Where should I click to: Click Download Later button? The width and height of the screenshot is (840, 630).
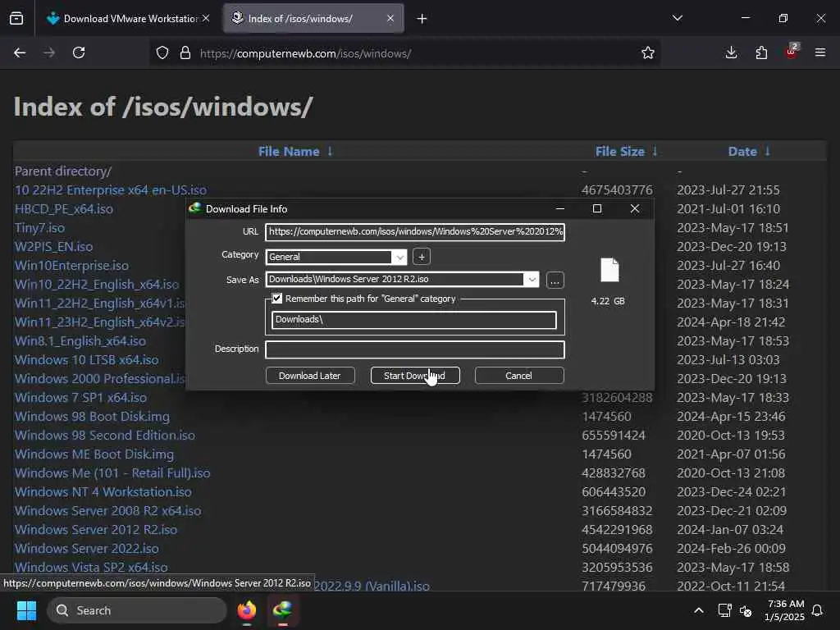pos(310,376)
